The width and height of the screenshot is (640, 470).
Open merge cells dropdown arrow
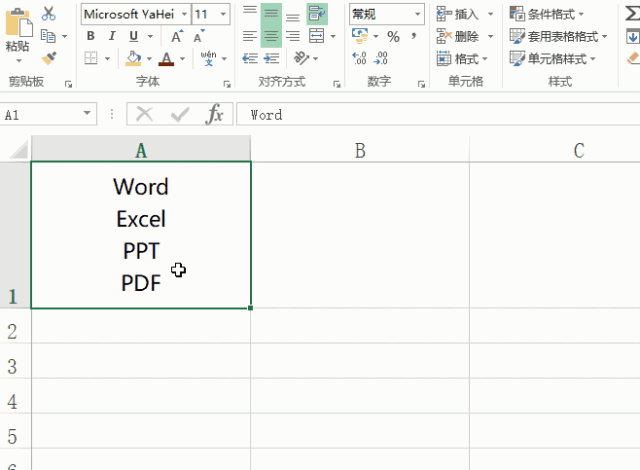click(x=333, y=36)
